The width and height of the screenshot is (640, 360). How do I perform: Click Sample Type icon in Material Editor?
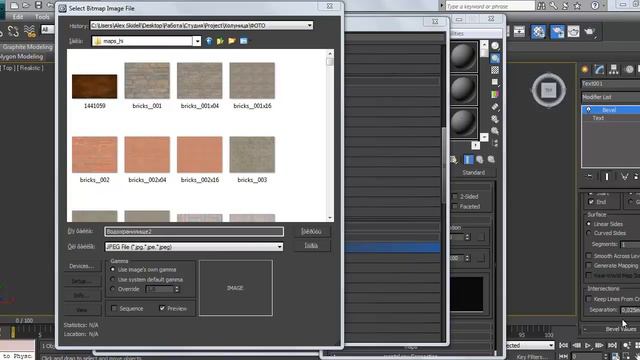tap(495, 46)
